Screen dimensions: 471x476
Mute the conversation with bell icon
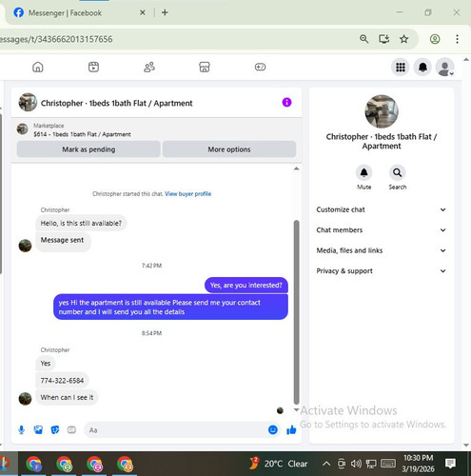pyautogui.click(x=363, y=173)
